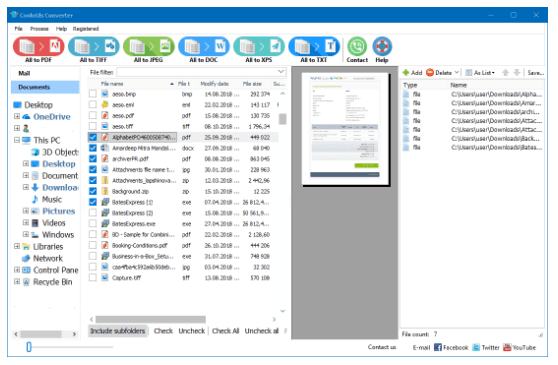The height and width of the screenshot is (365, 558).
Task: Click the zoom slider handle at bottom left
Action: click(29, 347)
